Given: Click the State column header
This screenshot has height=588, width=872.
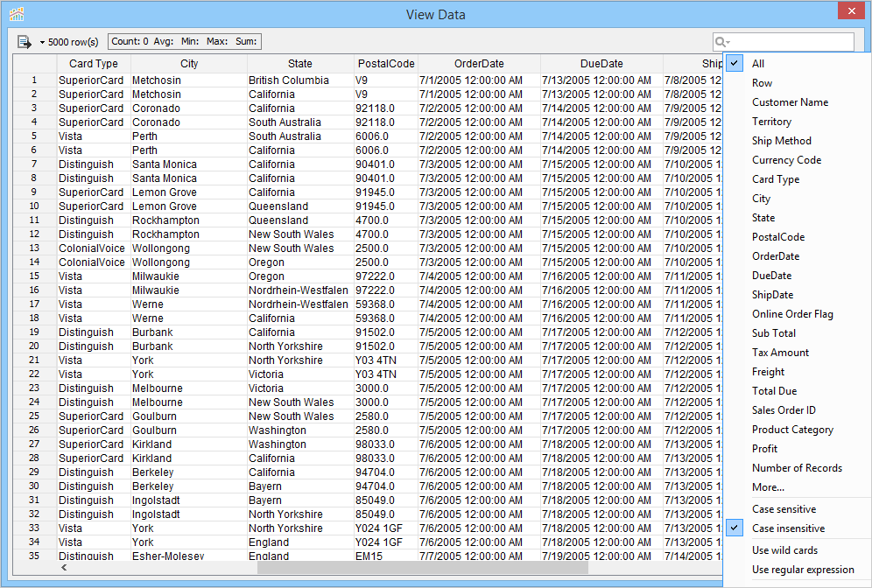Looking at the screenshot, I should 300,63.
